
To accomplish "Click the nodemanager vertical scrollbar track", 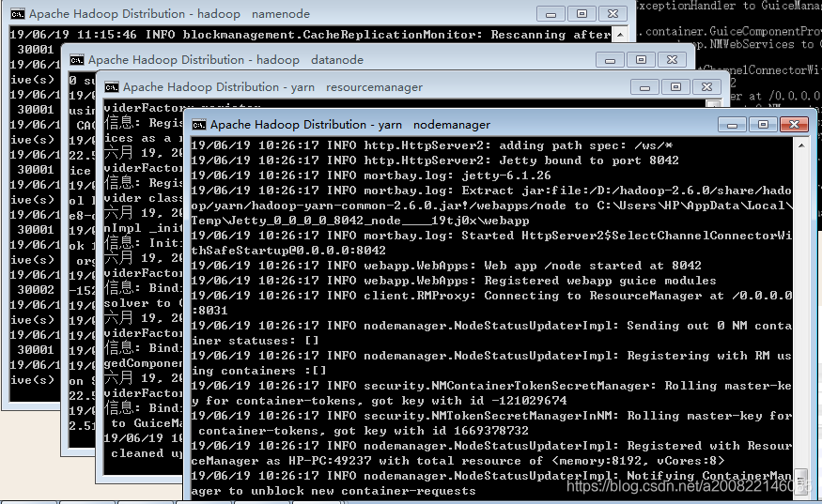I will (801, 311).
